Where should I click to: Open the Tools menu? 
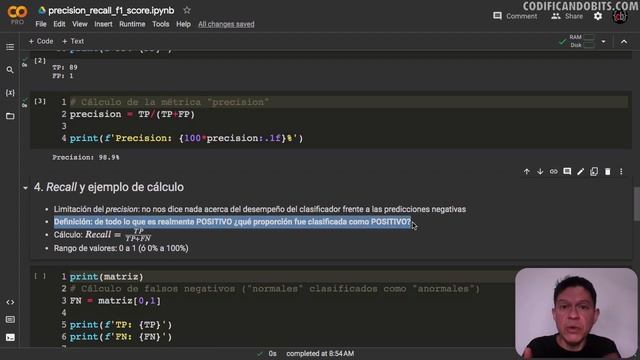[160, 24]
